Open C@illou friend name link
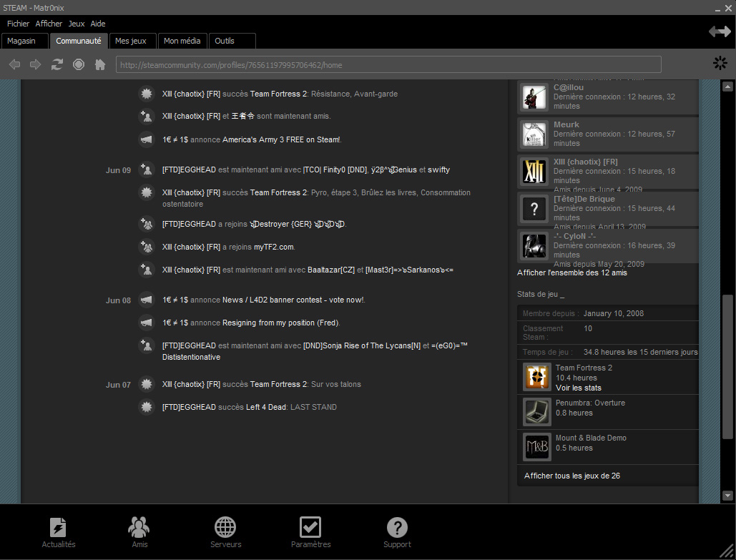736x560 pixels. (x=569, y=87)
